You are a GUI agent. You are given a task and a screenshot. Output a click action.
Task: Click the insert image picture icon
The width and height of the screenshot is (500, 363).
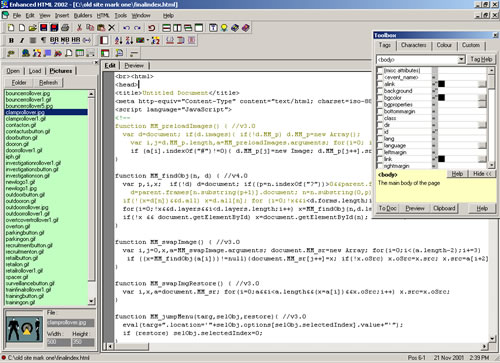pos(140,40)
